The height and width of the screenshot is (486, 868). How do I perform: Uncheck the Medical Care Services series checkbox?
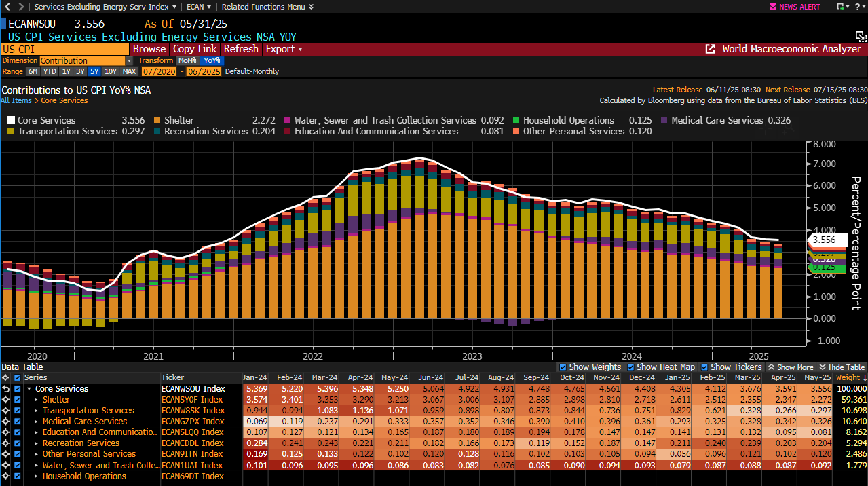pyautogui.click(x=18, y=422)
